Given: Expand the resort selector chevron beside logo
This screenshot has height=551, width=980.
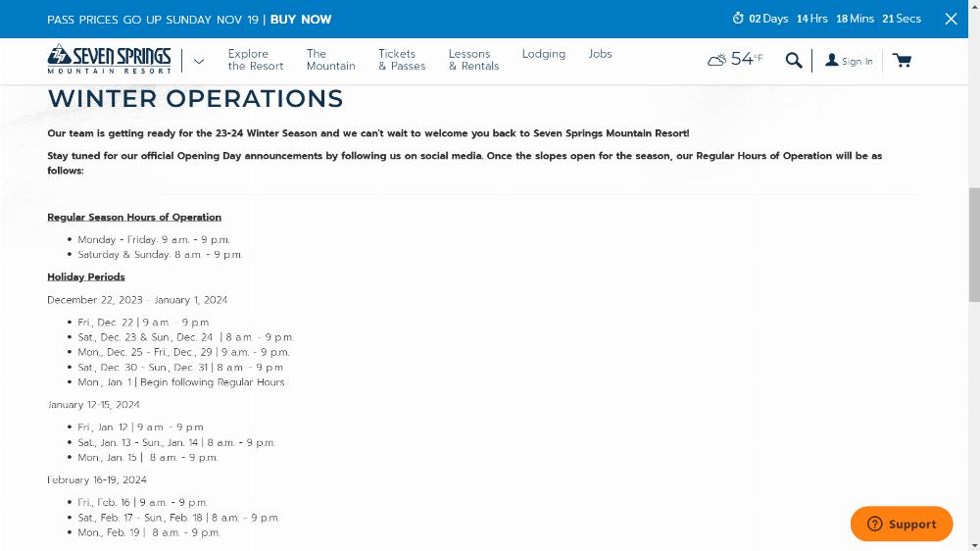Looking at the screenshot, I should (x=199, y=62).
